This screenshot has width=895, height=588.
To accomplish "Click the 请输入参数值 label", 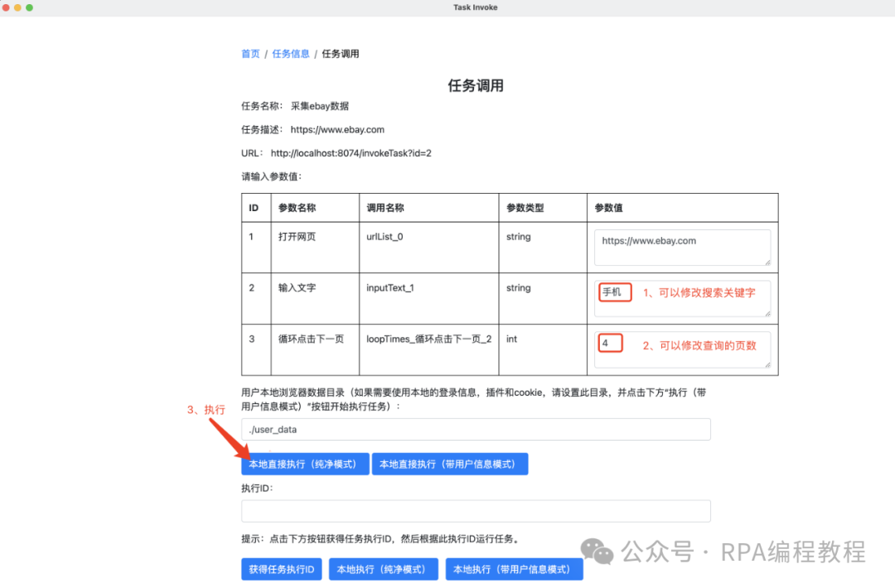I will tap(272, 176).
